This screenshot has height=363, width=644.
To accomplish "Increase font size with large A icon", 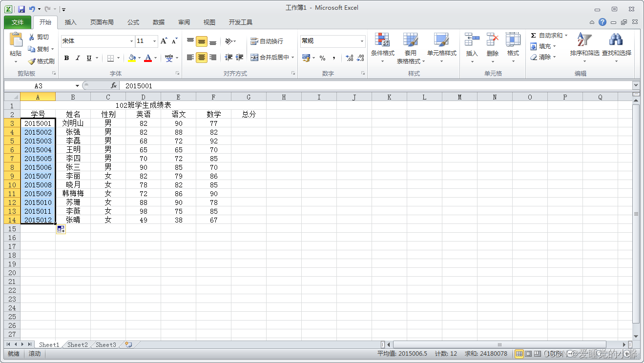I will pos(164,41).
